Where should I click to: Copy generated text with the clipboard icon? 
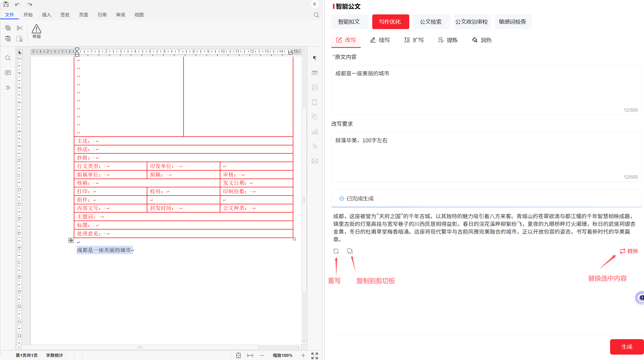coord(350,251)
